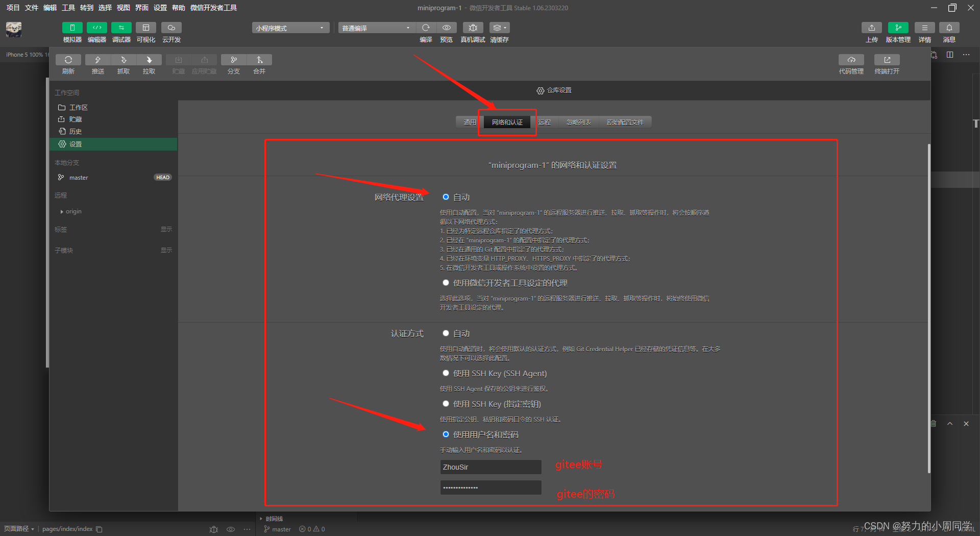This screenshot has height=536, width=980.
Task: Click the Push (推送) git button
Action: click(98, 60)
